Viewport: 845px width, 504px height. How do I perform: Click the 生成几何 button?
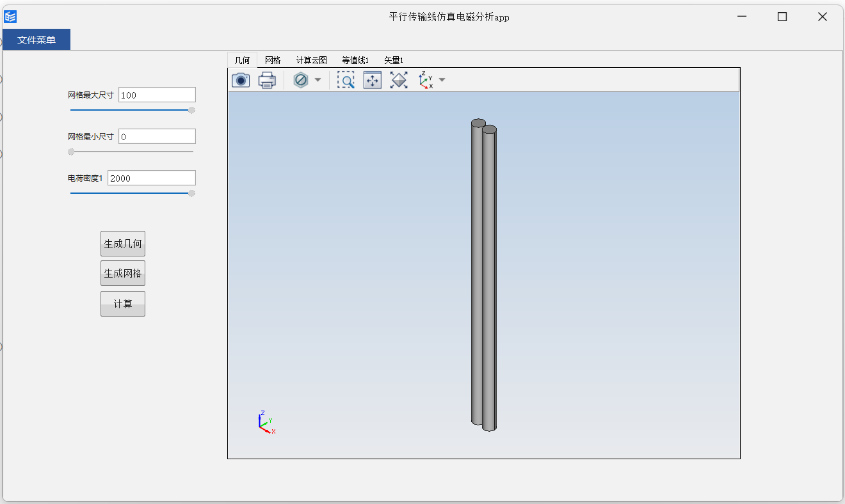[x=123, y=244]
